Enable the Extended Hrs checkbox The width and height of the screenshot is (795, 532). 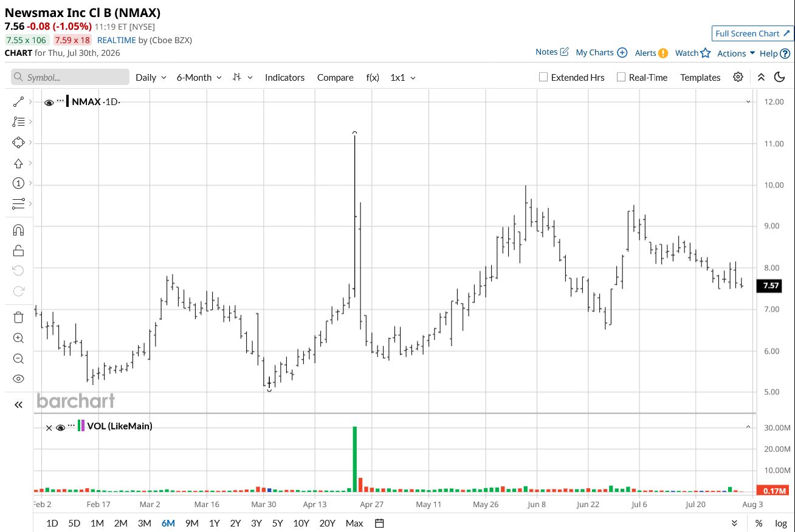[543, 77]
